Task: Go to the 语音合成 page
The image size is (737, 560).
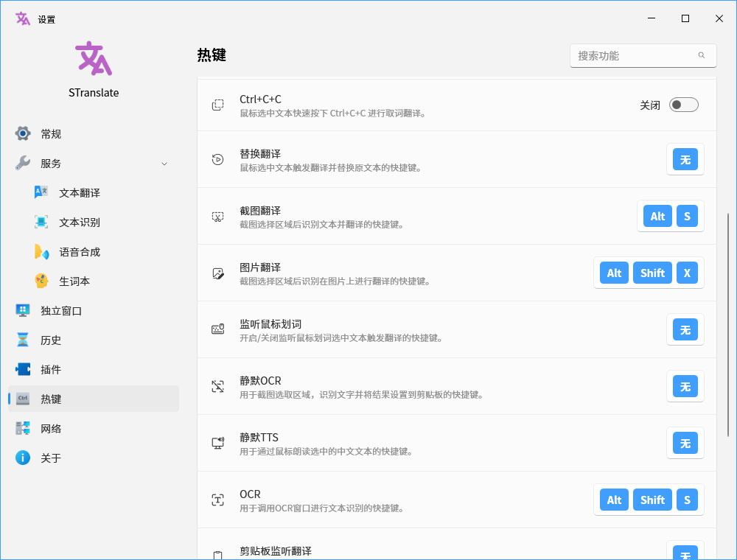Action: pos(94,252)
